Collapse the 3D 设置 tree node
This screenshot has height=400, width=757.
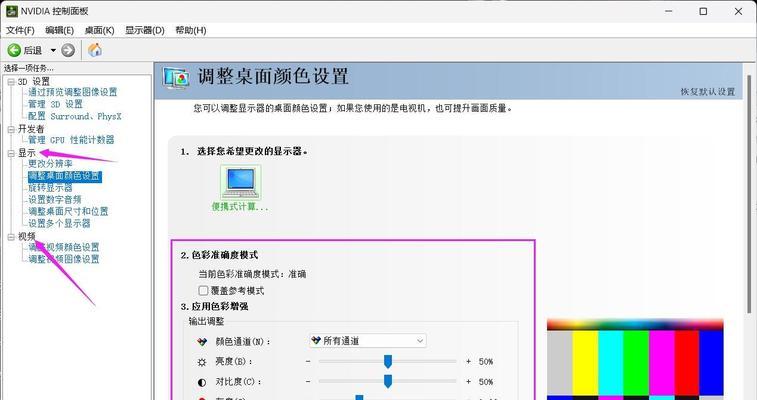tap(11, 82)
